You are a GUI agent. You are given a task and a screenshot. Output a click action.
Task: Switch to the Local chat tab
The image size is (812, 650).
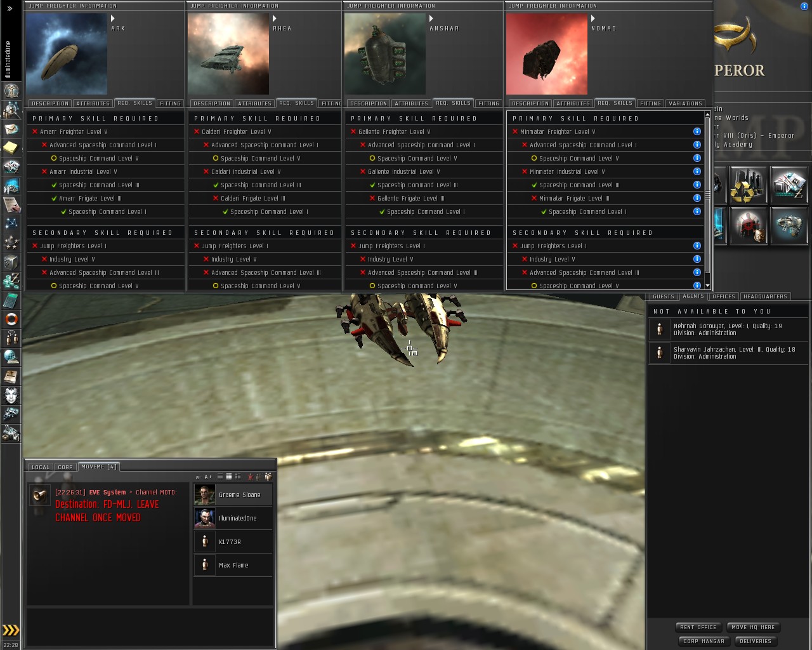tap(41, 467)
